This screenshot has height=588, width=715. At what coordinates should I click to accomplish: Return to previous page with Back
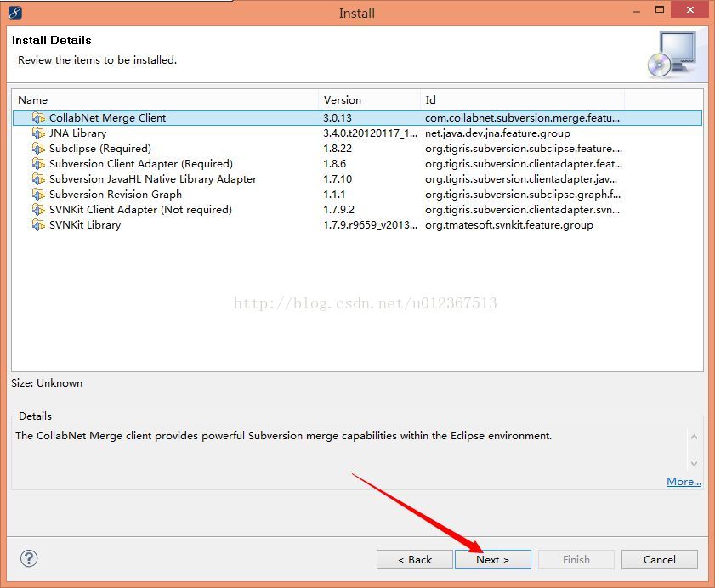[415, 559]
